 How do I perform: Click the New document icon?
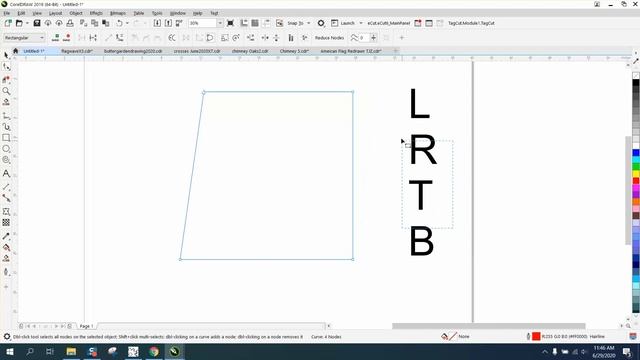8,23
